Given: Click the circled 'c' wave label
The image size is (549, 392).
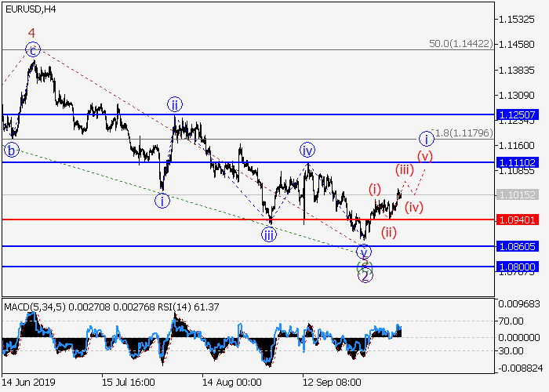Looking at the screenshot, I should [32, 50].
